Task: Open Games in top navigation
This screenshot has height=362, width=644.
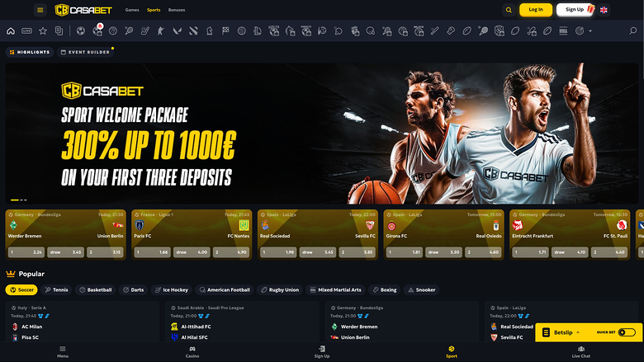Action: point(132,10)
